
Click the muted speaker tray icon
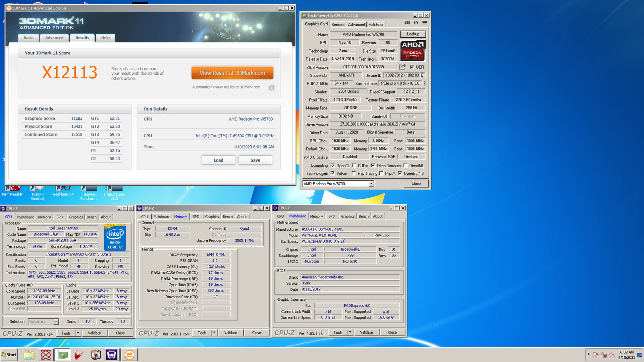(x=612, y=355)
